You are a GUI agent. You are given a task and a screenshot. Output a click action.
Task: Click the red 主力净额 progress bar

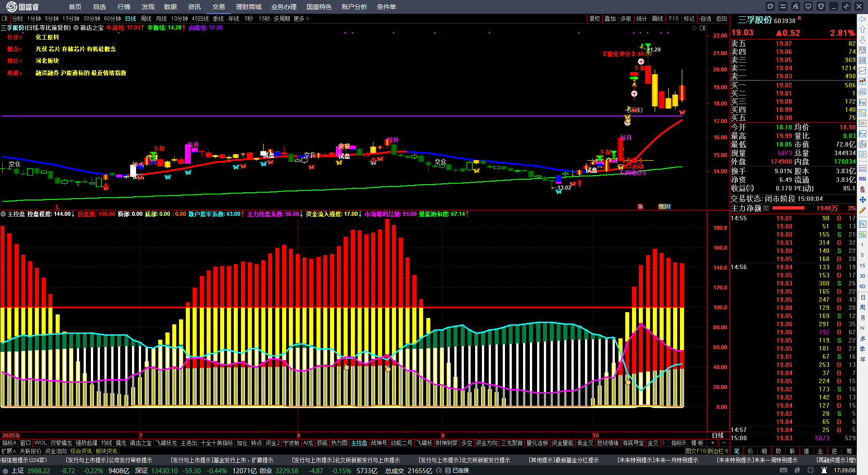pos(788,208)
